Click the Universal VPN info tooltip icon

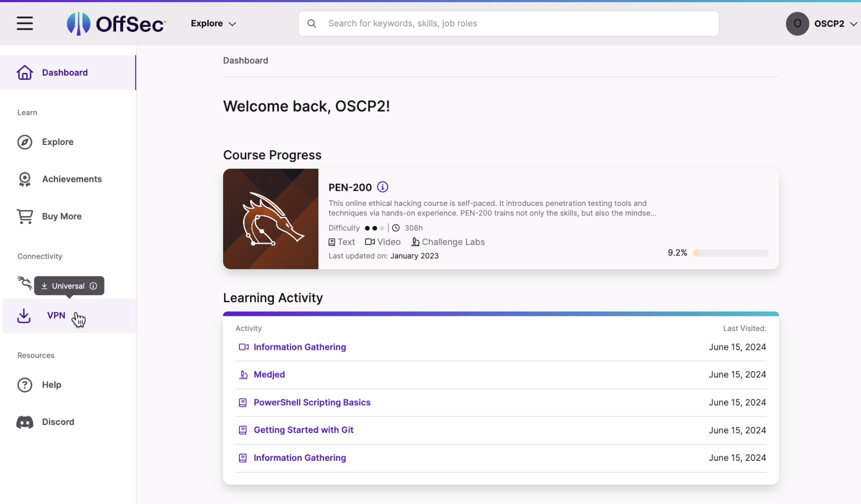(x=94, y=286)
